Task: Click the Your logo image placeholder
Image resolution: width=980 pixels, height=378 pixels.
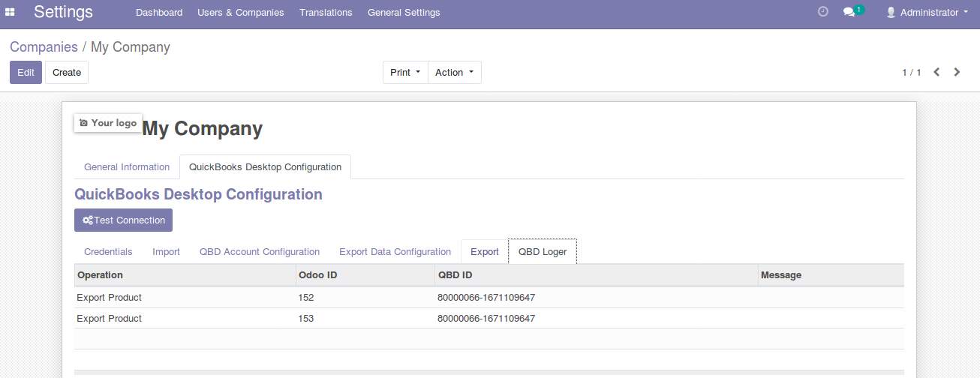Action: coord(108,123)
